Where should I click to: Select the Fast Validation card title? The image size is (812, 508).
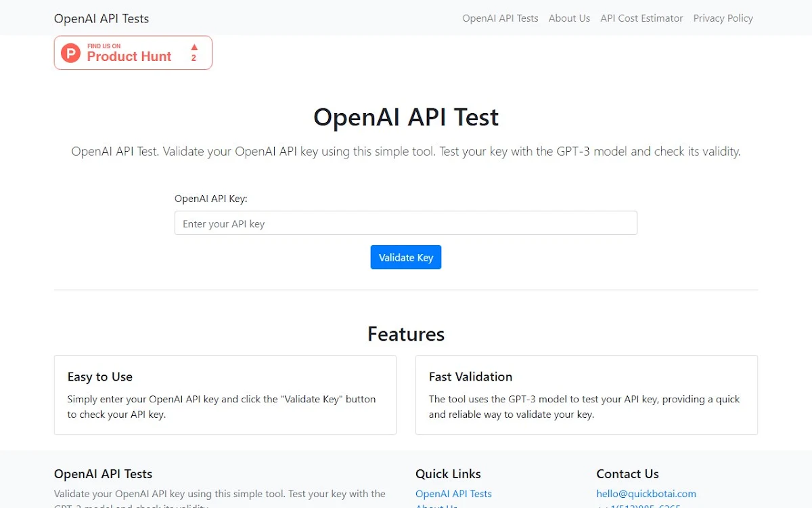click(470, 377)
